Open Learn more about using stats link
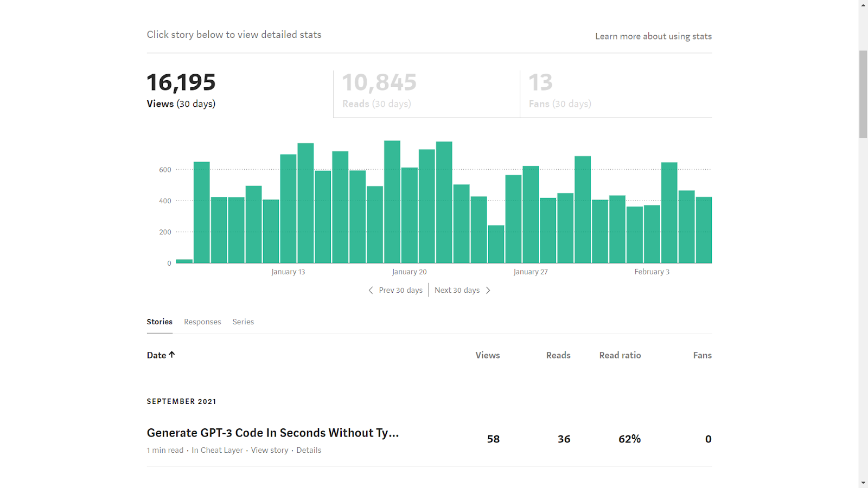 pyautogui.click(x=653, y=36)
